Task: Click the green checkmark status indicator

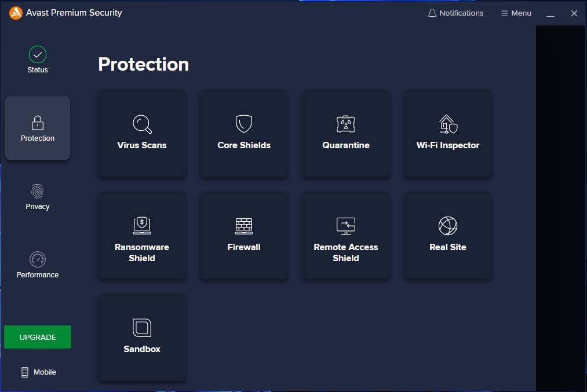Action: [x=37, y=55]
